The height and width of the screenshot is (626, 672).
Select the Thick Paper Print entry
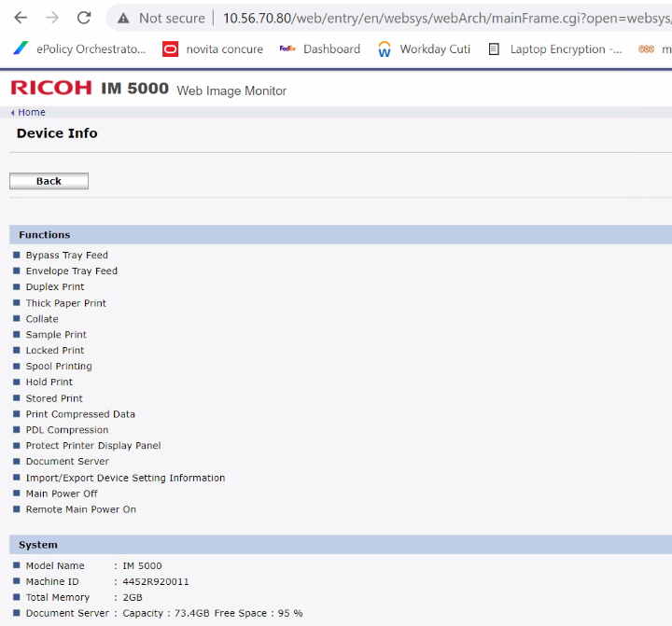click(x=66, y=303)
